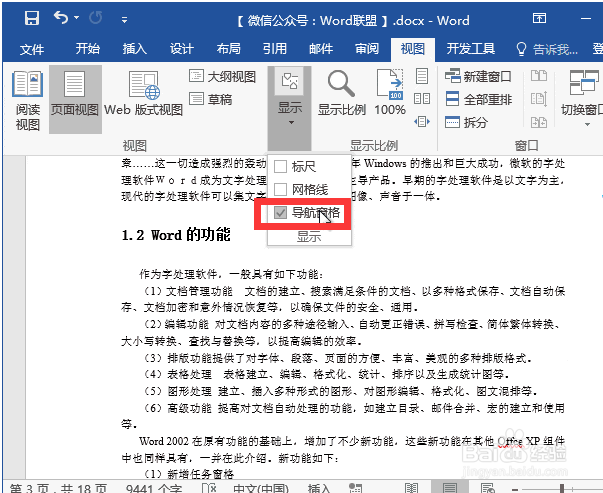The image size is (603, 493).
Task: Click the One Page zoom icon
Action: point(422,76)
